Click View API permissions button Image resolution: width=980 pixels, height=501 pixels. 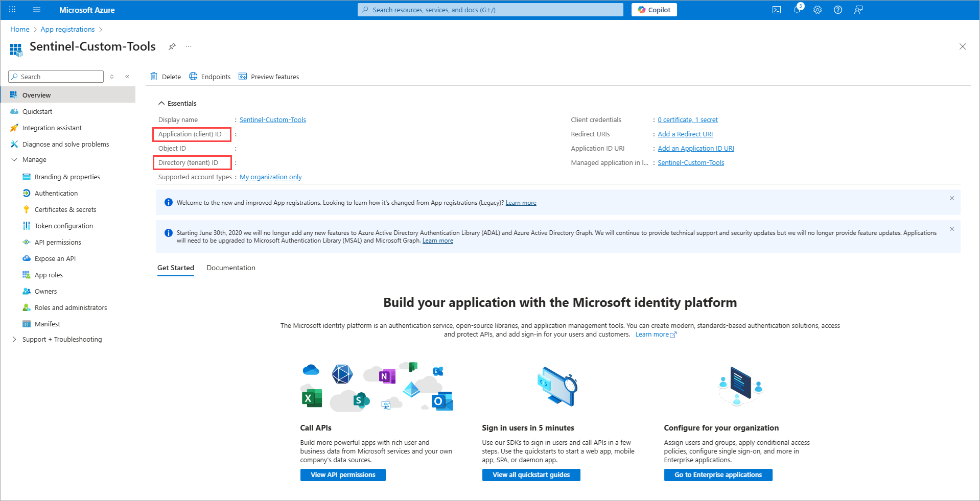(x=343, y=475)
